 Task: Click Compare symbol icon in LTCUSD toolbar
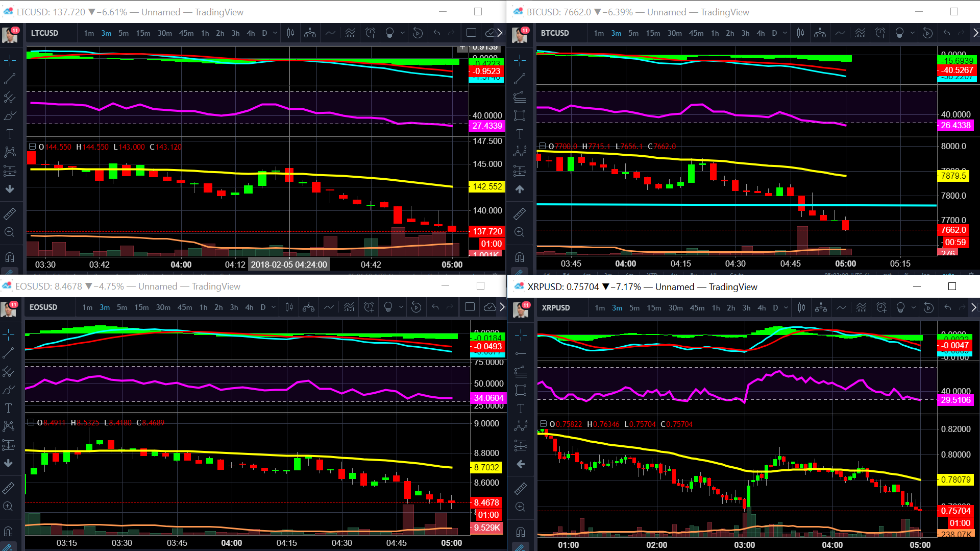pos(310,33)
